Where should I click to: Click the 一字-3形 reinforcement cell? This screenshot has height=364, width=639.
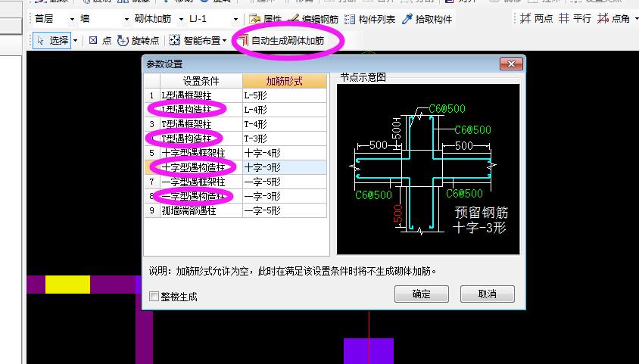(285, 196)
